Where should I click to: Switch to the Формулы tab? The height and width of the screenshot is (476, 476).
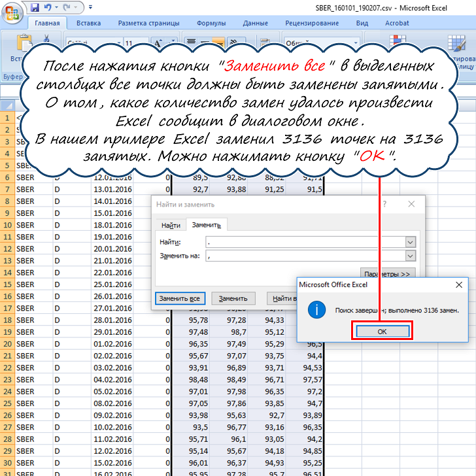[x=211, y=23]
